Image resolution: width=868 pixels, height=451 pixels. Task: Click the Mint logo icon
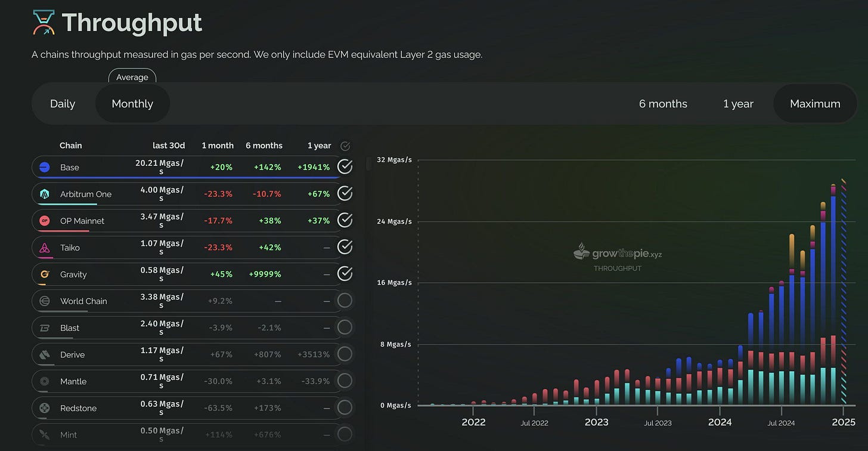[44, 435]
